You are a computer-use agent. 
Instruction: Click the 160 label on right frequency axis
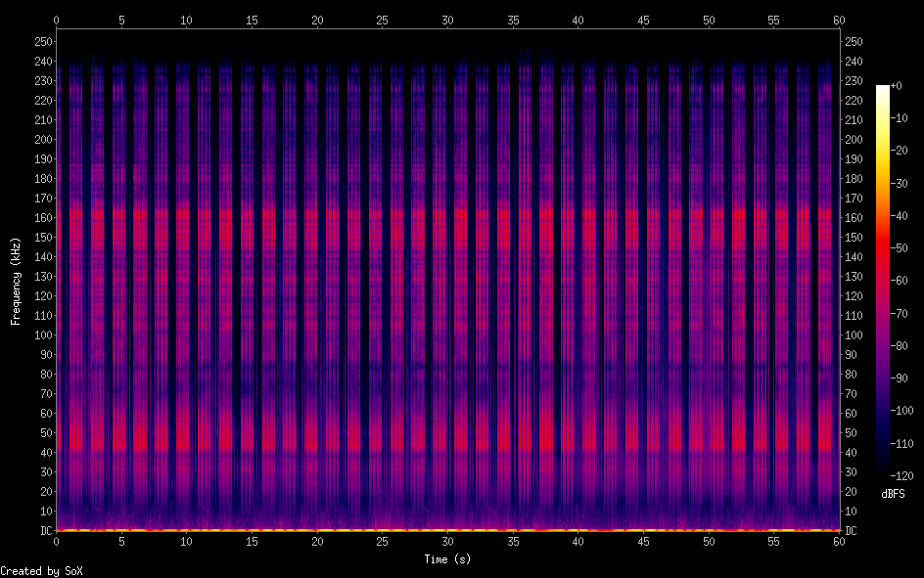(855, 218)
